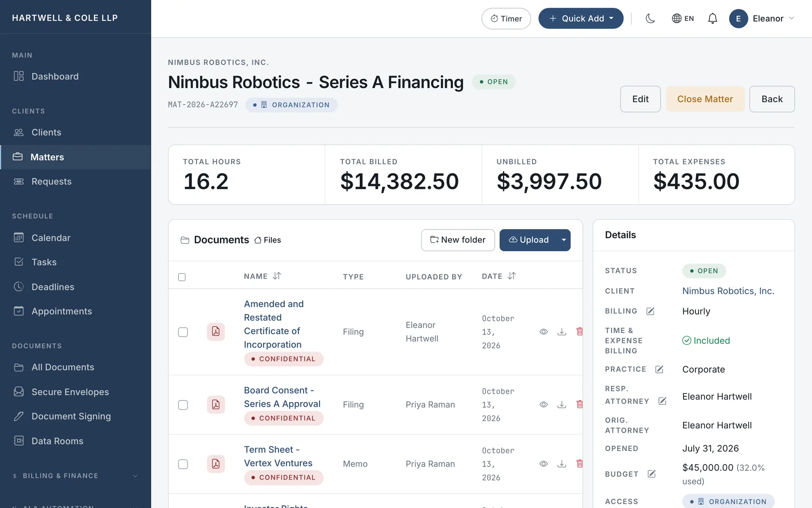
Task: Click the Close Matter button
Action: (705, 99)
